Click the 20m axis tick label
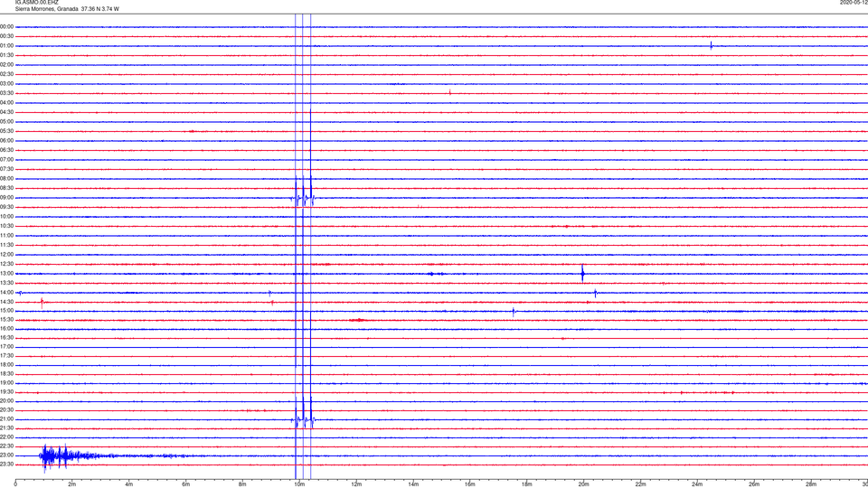The height and width of the screenshot is (488, 868). pyautogui.click(x=584, y=484)
